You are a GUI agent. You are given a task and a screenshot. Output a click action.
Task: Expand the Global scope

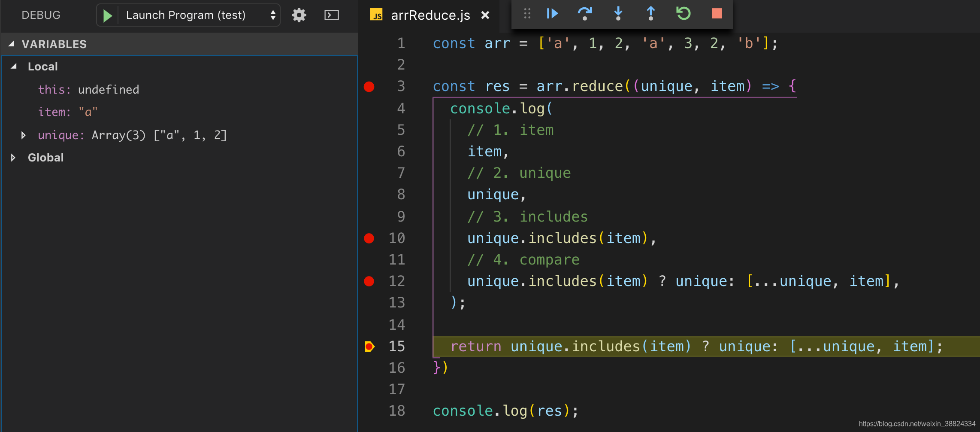13,158
